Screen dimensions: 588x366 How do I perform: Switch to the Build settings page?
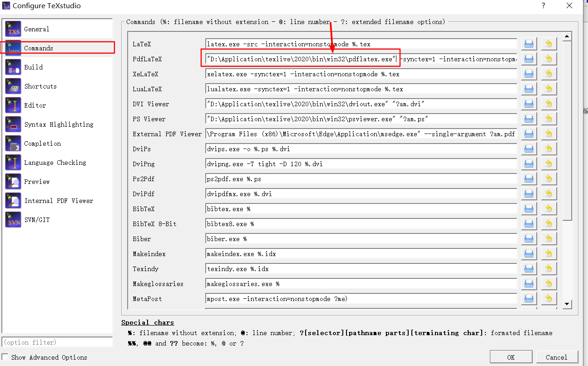(13, 67)
